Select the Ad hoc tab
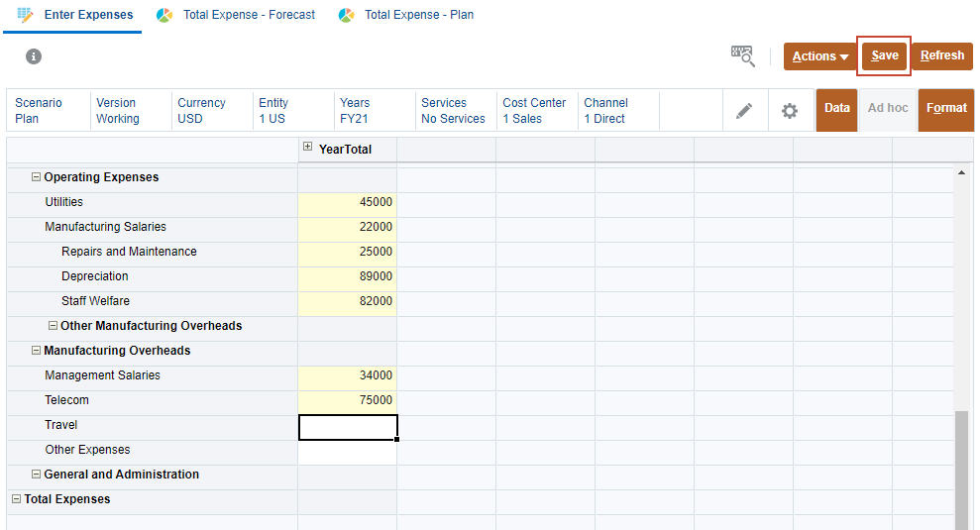Viewport: 980px width, 530px height. pyautogui.click(x=888, y=110)
